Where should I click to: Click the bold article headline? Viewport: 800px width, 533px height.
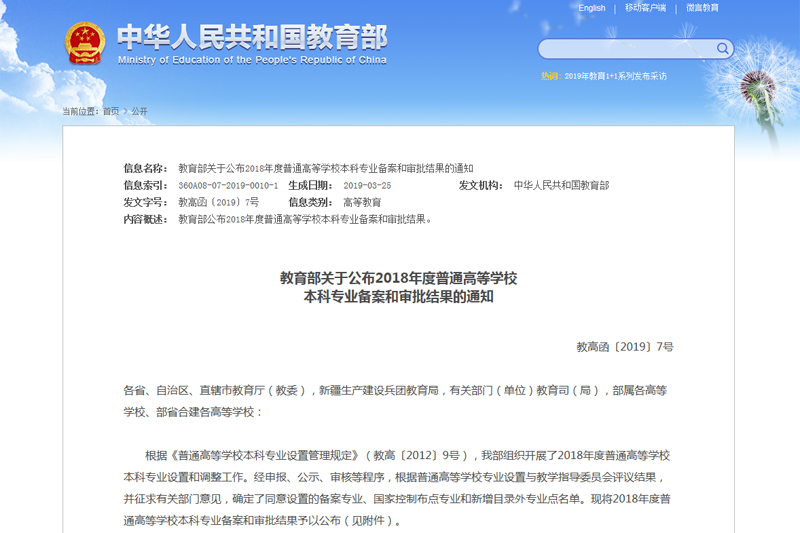tap(398, 287)
